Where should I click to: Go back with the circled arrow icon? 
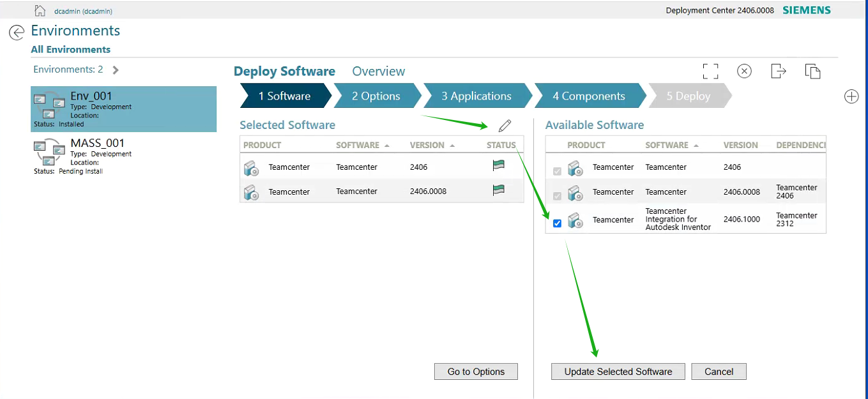[17, 33]
